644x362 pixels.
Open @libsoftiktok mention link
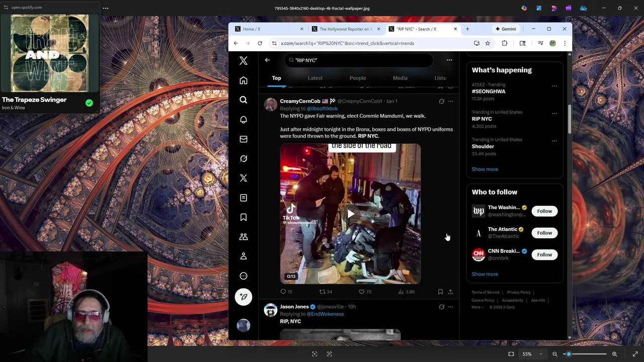pyautogui.click(x=322, y=109)
